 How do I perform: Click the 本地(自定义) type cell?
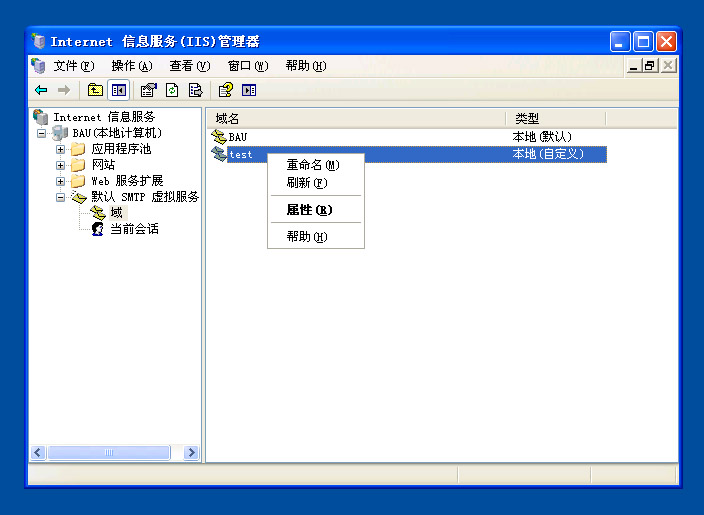pos(548,154)
